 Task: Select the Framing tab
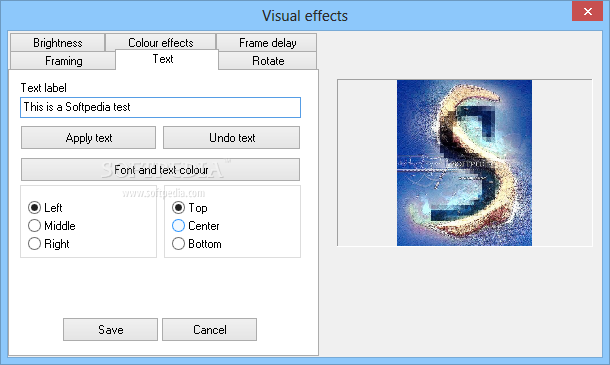tap(63, 61)
